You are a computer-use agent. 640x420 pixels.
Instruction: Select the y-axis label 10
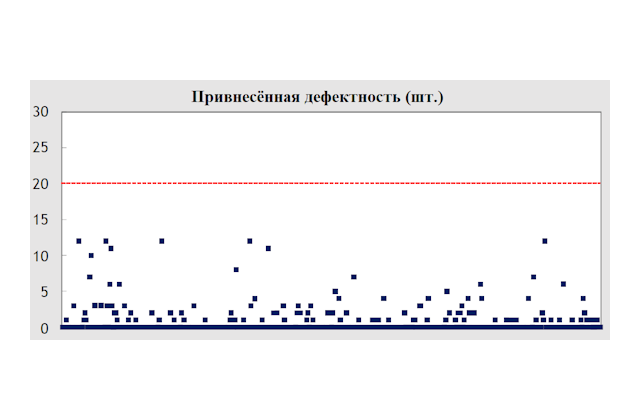coord(41,256)
